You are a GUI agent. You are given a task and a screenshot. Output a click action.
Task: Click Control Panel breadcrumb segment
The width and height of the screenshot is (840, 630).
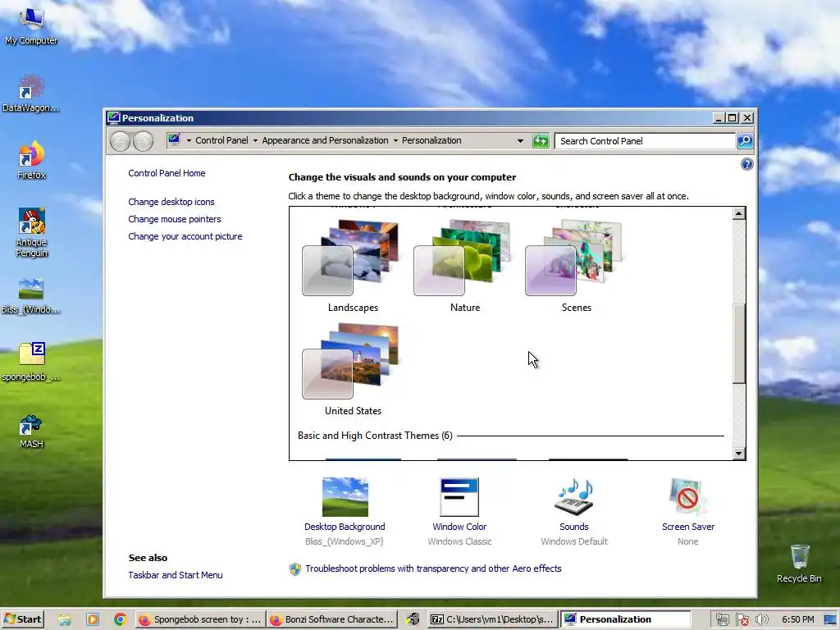(x=221, y=140)
